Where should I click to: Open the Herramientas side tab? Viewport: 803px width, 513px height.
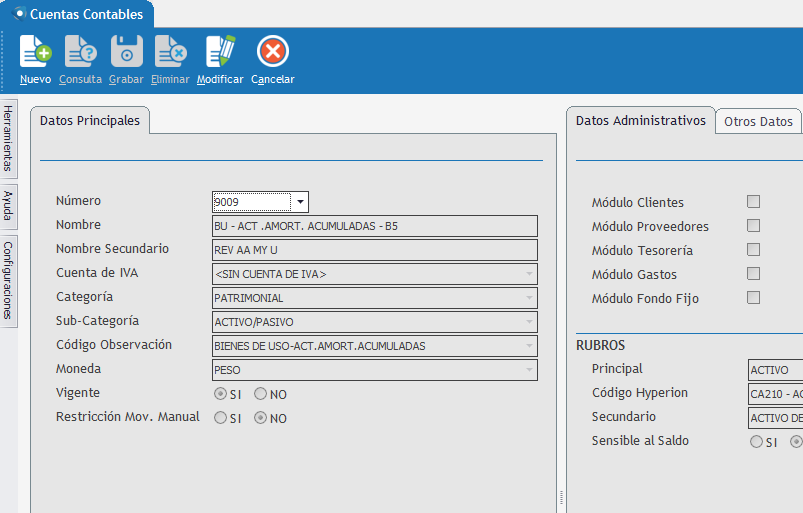point(8,138)
